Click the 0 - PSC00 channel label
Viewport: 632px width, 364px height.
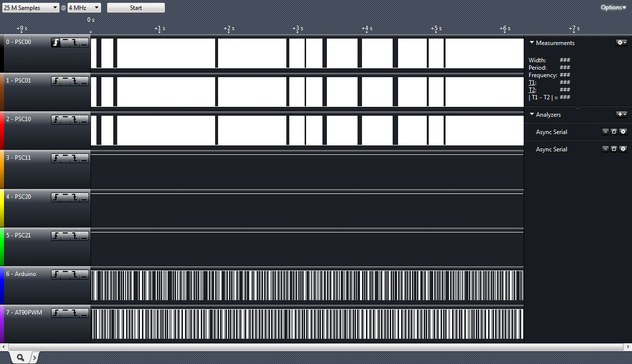(x=18, y=42)
